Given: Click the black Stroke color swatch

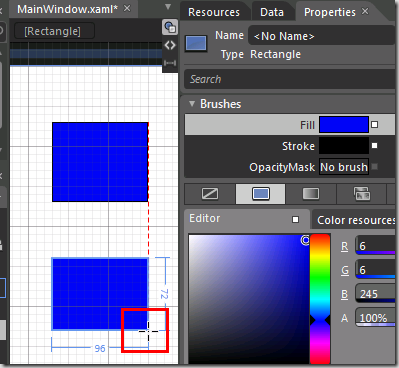Looking at the screenshot, I should coord(344,146).
